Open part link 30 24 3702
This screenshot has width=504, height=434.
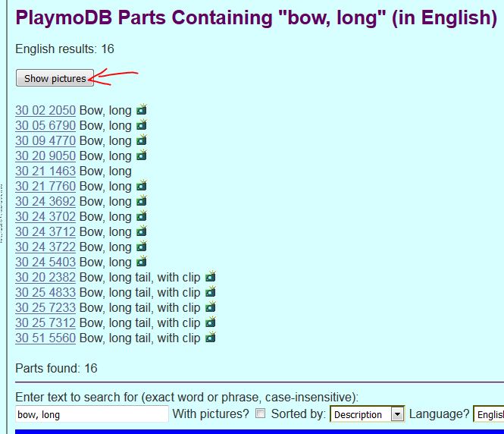(x=45, y=216)
